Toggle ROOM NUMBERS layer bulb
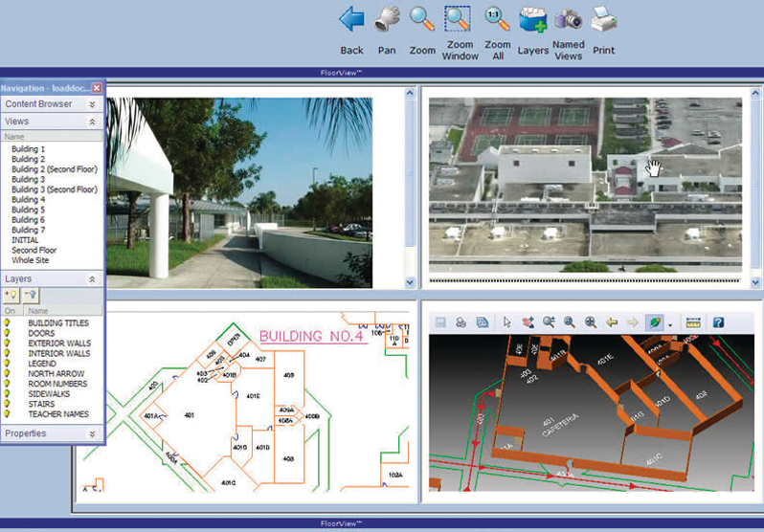The width and height of the screenshot is (764, 532). [7, 384]
